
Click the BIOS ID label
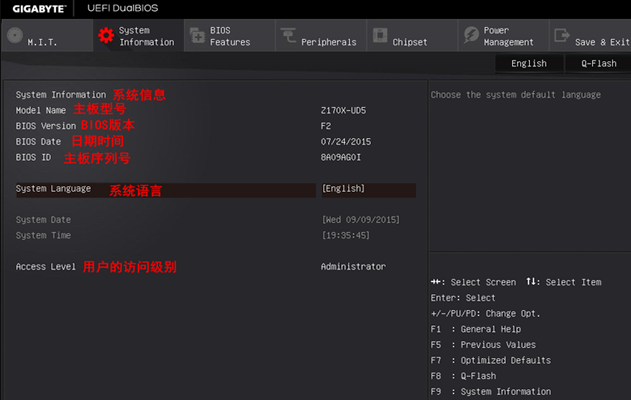[x=33, y=157]
